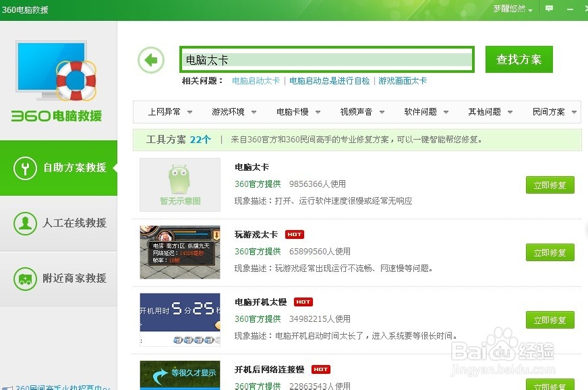Select the 自助方案救援 sidebar icon

point(26,167)
